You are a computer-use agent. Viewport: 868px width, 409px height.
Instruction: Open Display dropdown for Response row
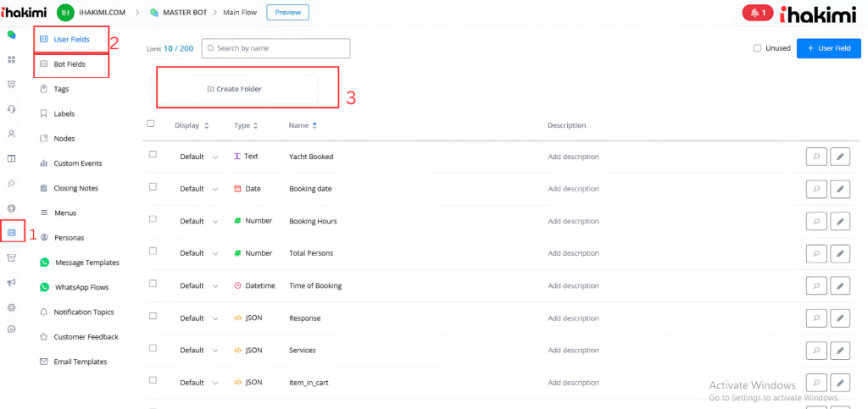(198, 318)
